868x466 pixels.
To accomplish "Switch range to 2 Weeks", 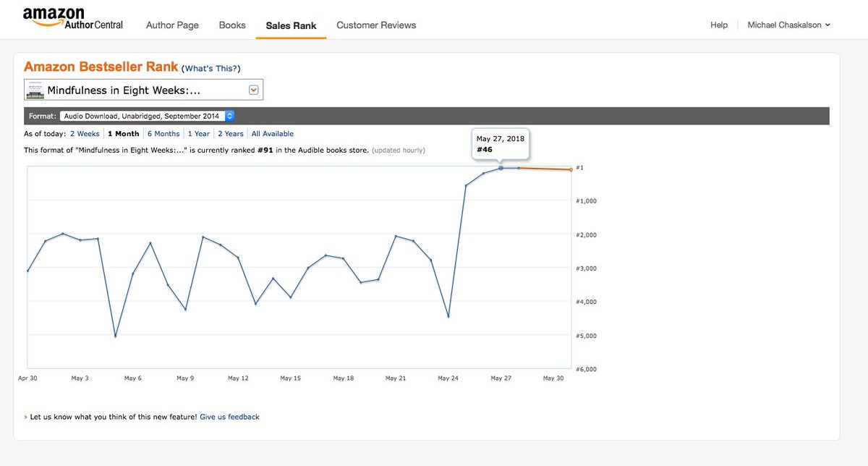I will pyautogui.click(x=85, y=134).
